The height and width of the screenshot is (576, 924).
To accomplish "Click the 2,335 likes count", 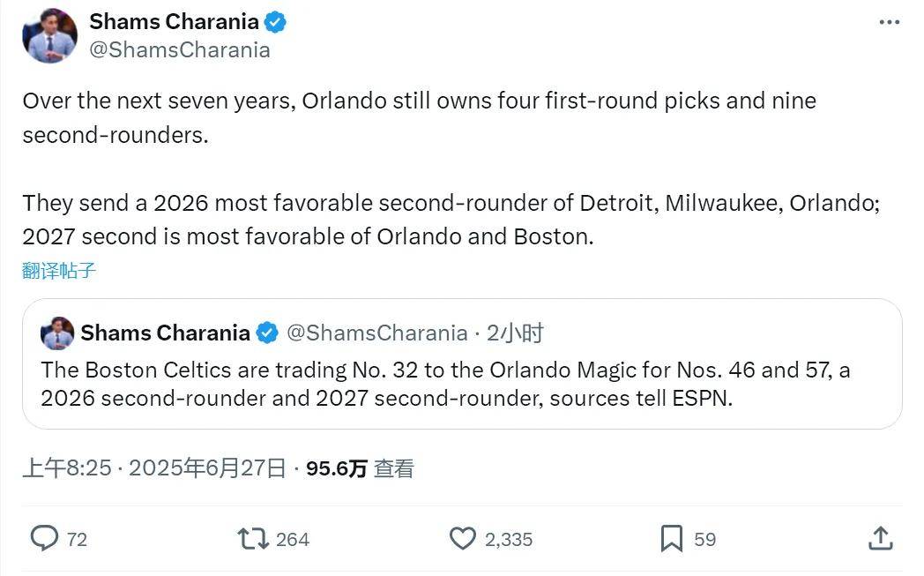I will 509,539.
